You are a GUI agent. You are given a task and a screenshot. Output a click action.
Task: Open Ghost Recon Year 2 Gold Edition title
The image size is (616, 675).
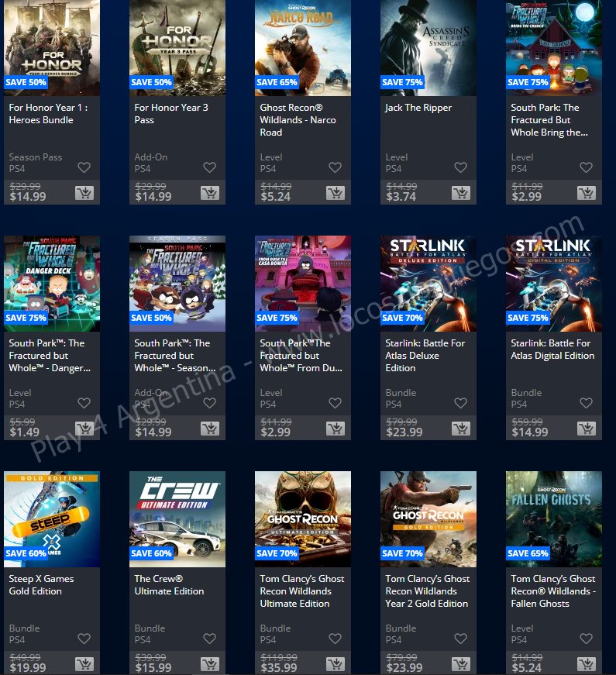427,591
